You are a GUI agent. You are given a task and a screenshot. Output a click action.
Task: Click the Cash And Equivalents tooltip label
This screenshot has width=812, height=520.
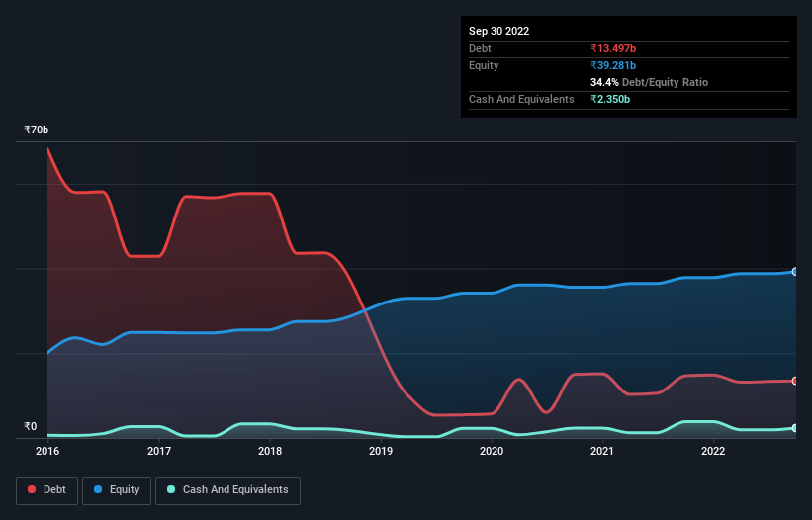521,99
